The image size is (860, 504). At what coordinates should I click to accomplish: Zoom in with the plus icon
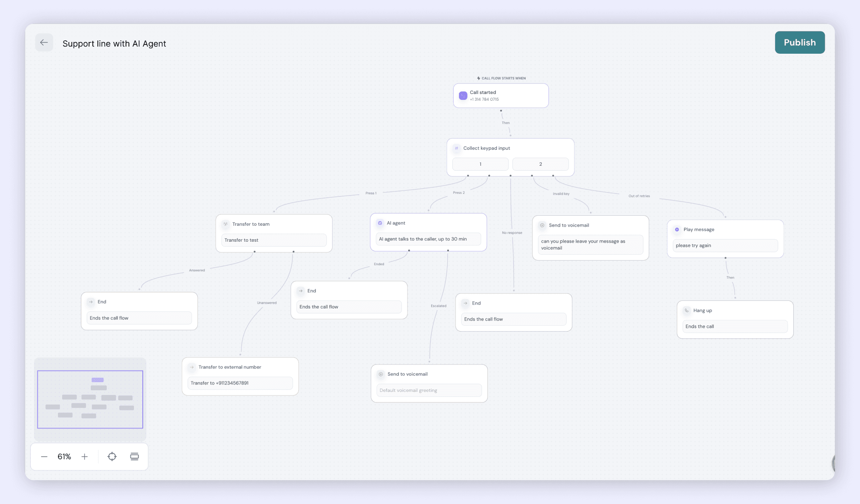coord(84,457)
